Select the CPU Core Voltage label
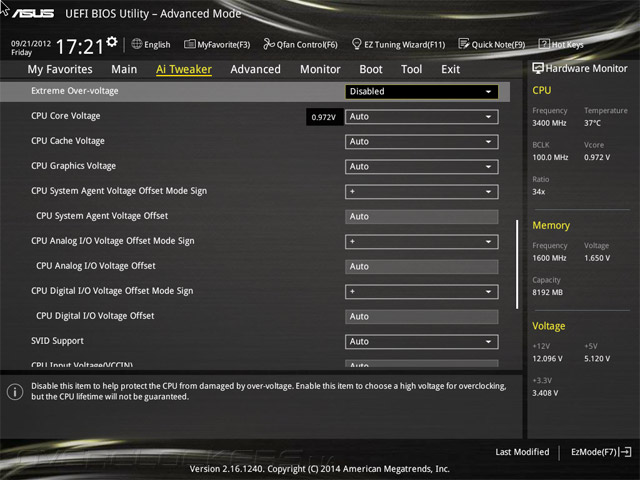The height and width of the screenshot is (480, 640). click(x=66, y=116)
